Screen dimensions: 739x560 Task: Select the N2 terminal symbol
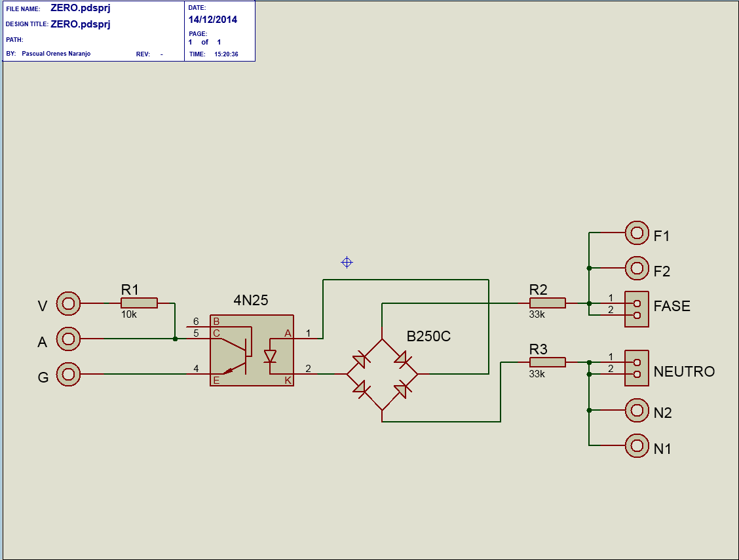click(x=637, y=410)
